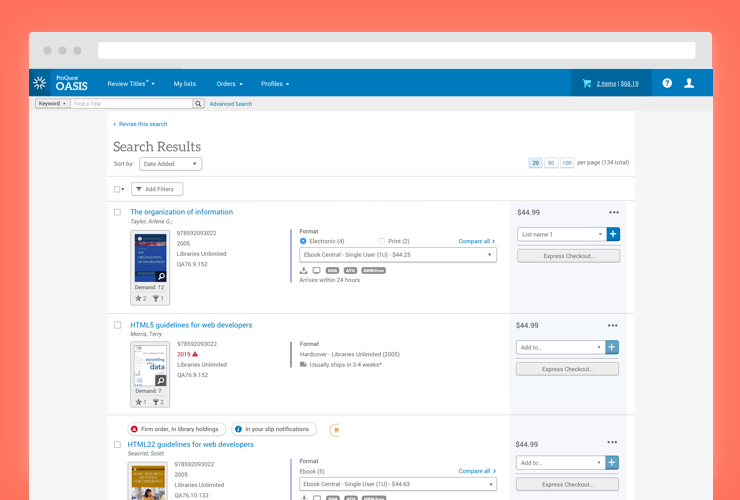Click the DRM-free badge in first result
Image resolution: width=740 pixels, height=500 pixels.
point(373,271)
